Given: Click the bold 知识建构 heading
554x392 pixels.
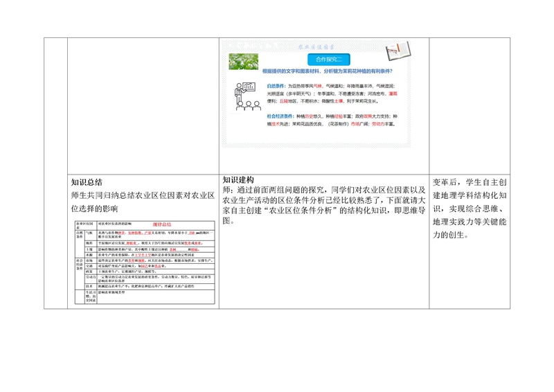Looking at the screenshot, I should (237, 179).
